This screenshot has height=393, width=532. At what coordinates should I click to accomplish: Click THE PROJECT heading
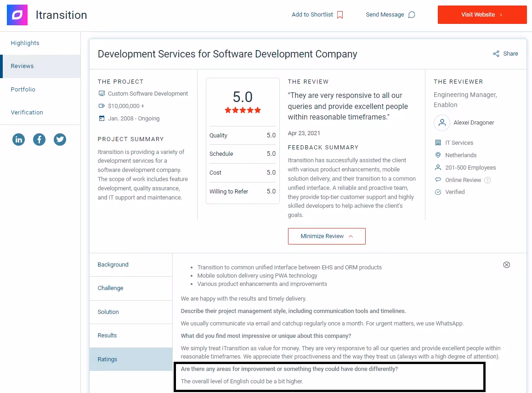point(120,82)
